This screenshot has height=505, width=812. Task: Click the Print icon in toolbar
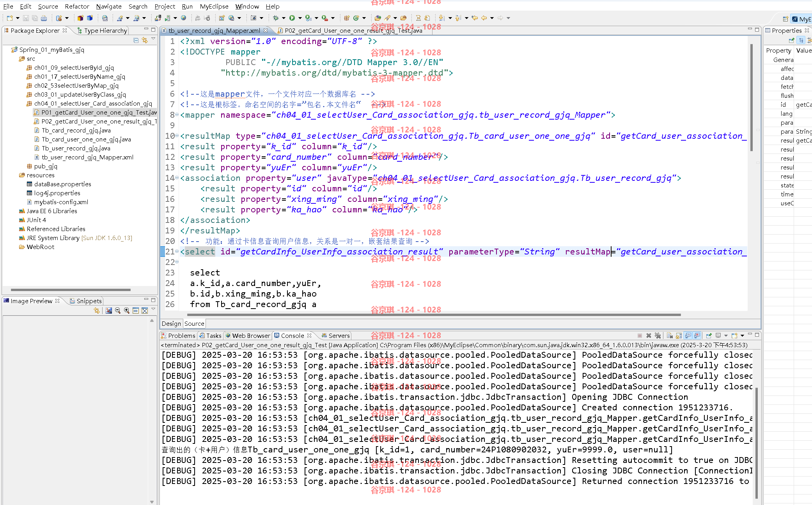44,18
